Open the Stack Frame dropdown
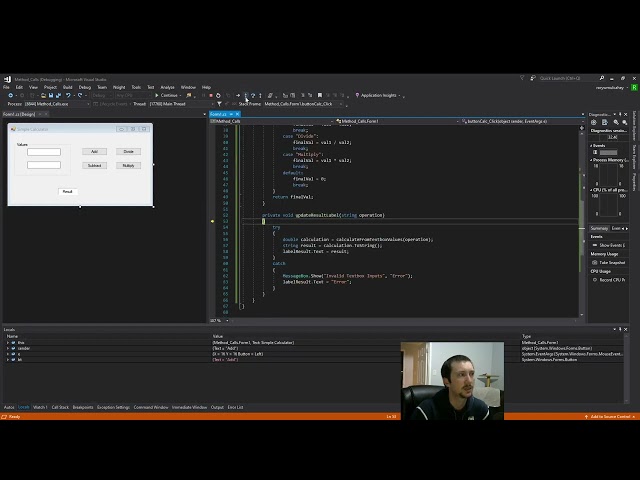 [302, 104]
